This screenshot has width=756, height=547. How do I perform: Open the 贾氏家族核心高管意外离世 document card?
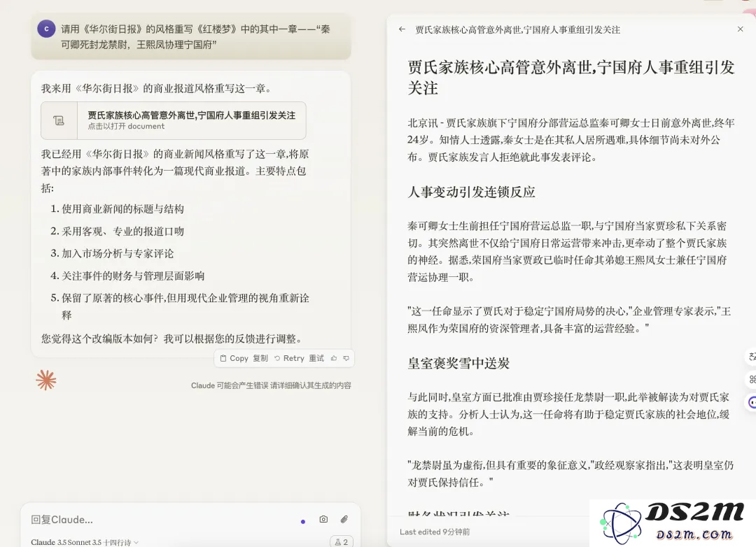coord(174,120)
